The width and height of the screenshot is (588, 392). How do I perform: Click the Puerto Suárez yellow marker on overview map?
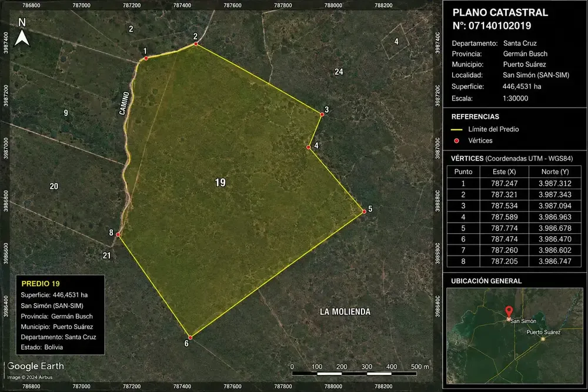coord(543,339)
